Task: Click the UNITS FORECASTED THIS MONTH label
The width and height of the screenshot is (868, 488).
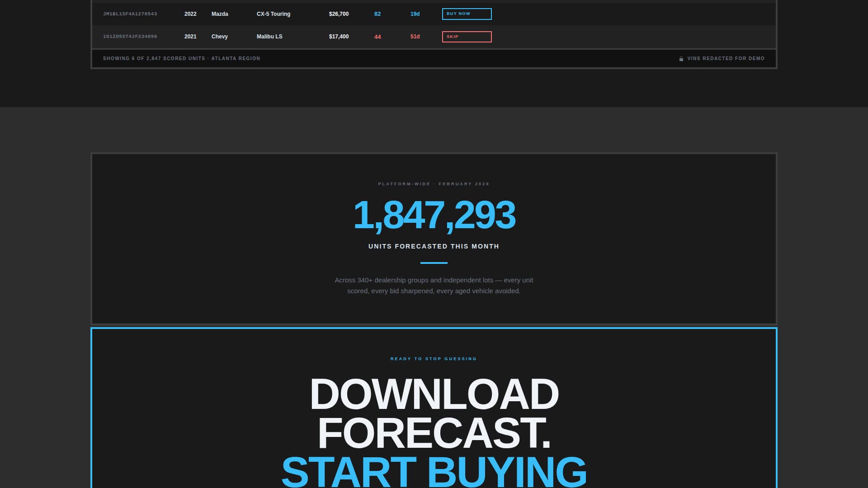Action: pos(434,246)
